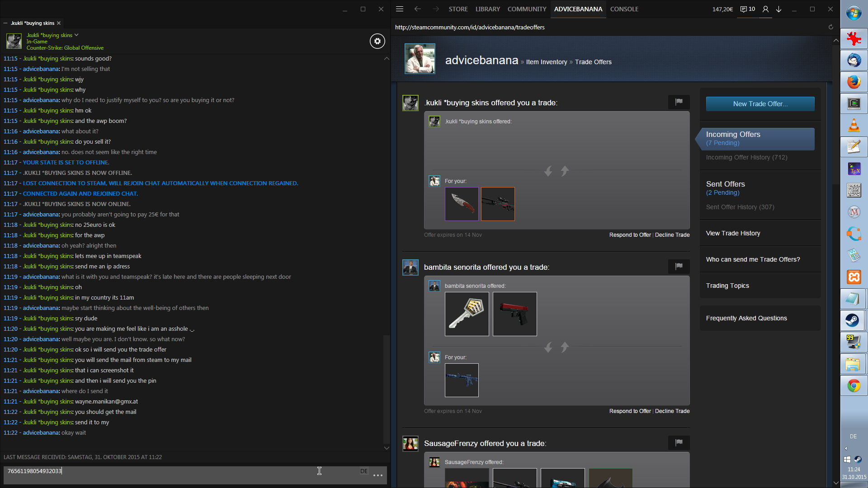The image size is (868, 488).
Task: Open the friends icon in Steam's top bar
Action: 765,9
